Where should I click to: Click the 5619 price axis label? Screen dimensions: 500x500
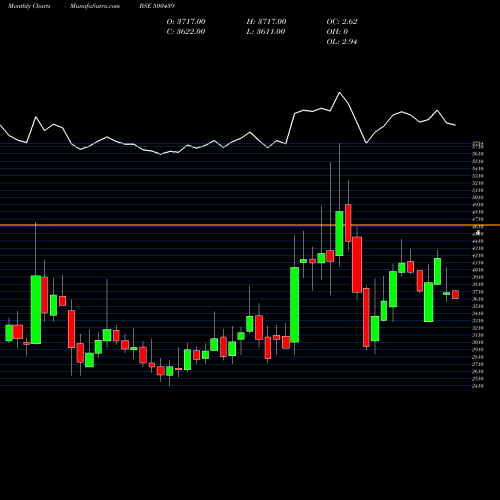point(478,154)
